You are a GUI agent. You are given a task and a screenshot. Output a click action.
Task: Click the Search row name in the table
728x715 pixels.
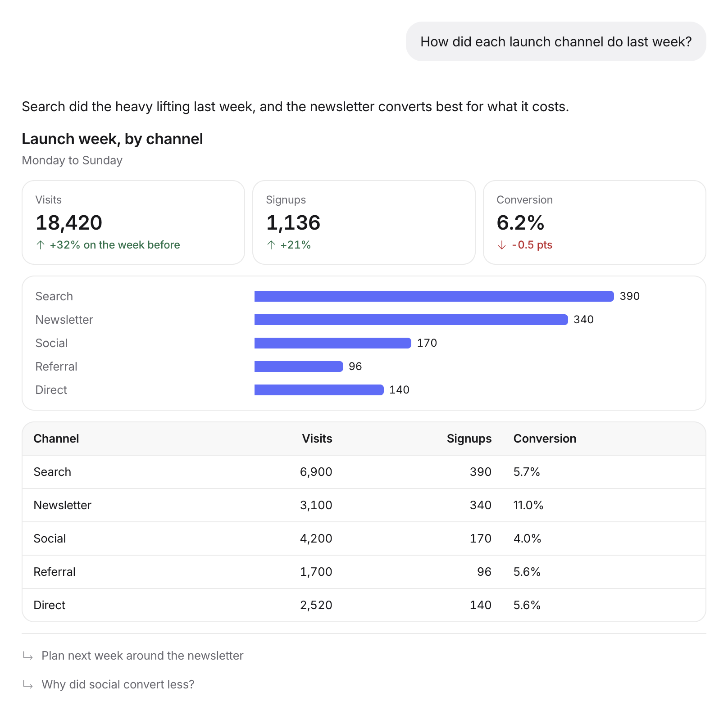(x=52, y=472)
